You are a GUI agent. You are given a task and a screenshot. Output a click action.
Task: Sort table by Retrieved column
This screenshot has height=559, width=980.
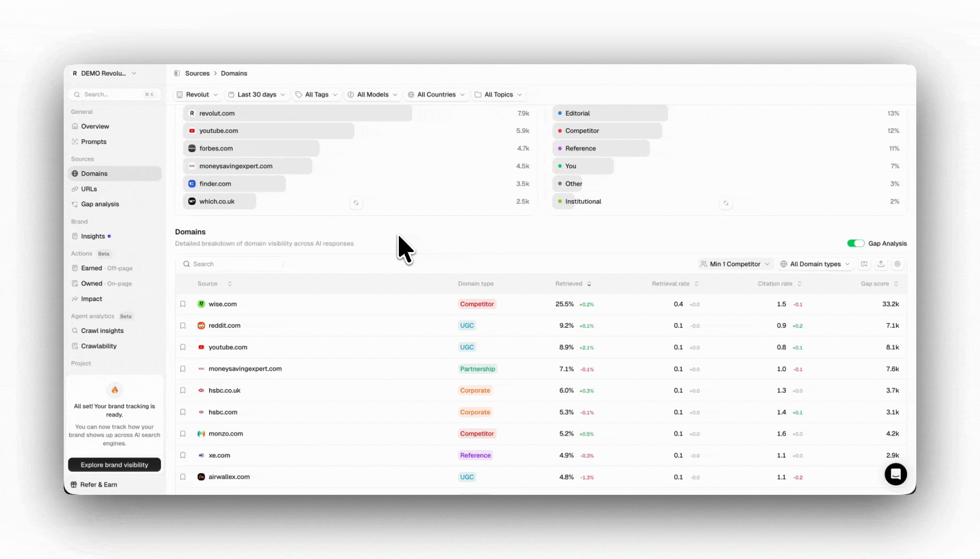(573, 284)
